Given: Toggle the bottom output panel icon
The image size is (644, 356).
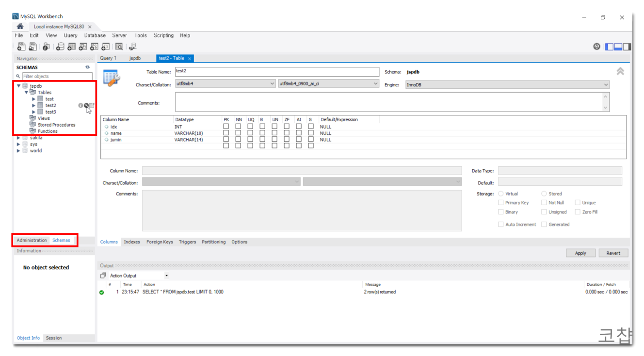Looking at the screenshot, I should pyautogui.click(x=618, y=47).
